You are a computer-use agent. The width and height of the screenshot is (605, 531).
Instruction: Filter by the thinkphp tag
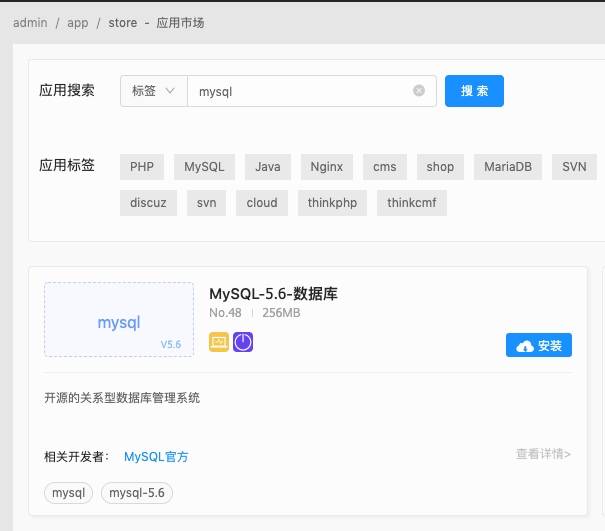click(332, 203)
